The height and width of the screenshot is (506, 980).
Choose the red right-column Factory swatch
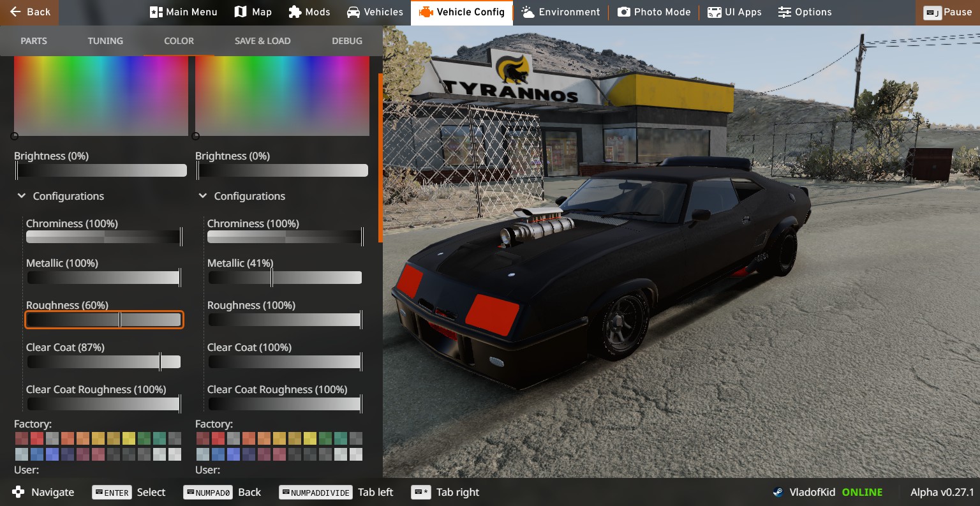pos(218,438)
